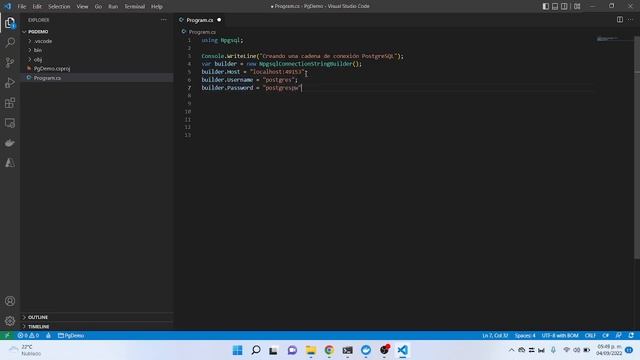Close the unsaved Program.cs tab dot
Screen dimensions: 640x360
pos(219,20)
